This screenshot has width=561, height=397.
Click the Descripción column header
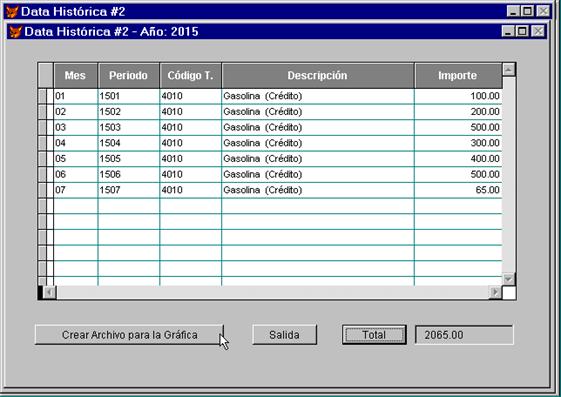(x=318, y=75)
